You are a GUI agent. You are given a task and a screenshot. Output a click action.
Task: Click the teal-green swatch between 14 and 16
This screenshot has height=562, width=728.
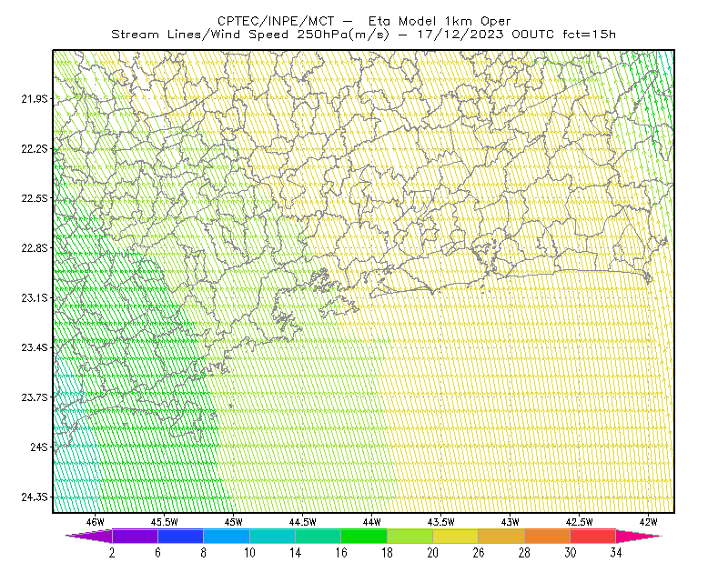coord(318,536)
